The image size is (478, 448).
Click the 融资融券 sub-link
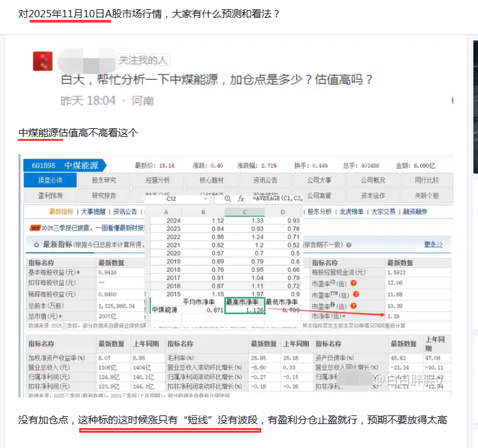pos(415,211)
